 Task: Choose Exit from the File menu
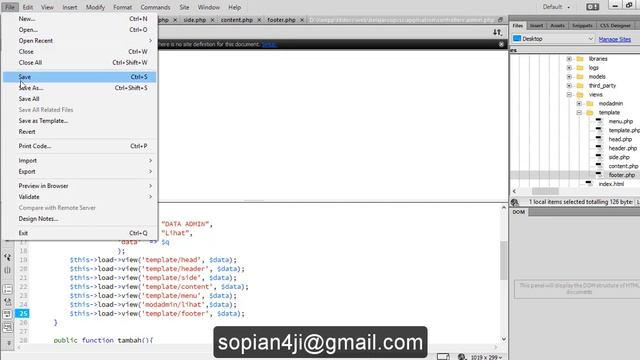pyautogui.click(x=80, y=233)
